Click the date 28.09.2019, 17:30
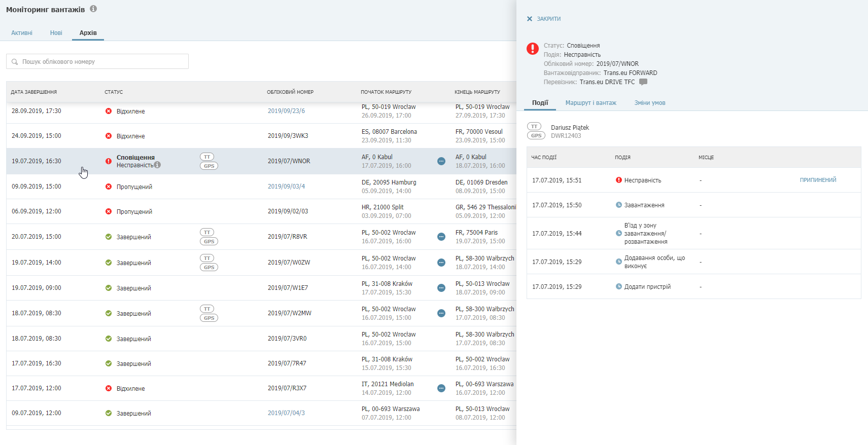 pos(37,111)
